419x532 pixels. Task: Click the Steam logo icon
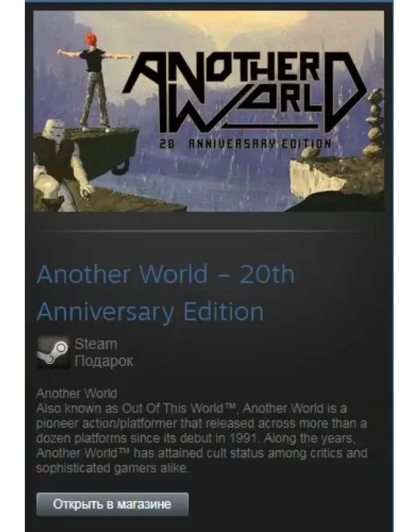[53, 352]
